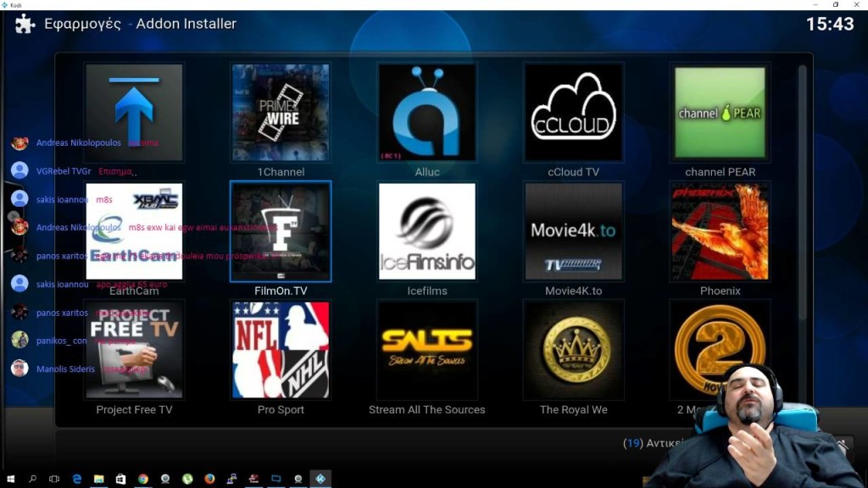
Task: Open The Royal We addon
Action: tap(574, 350)
